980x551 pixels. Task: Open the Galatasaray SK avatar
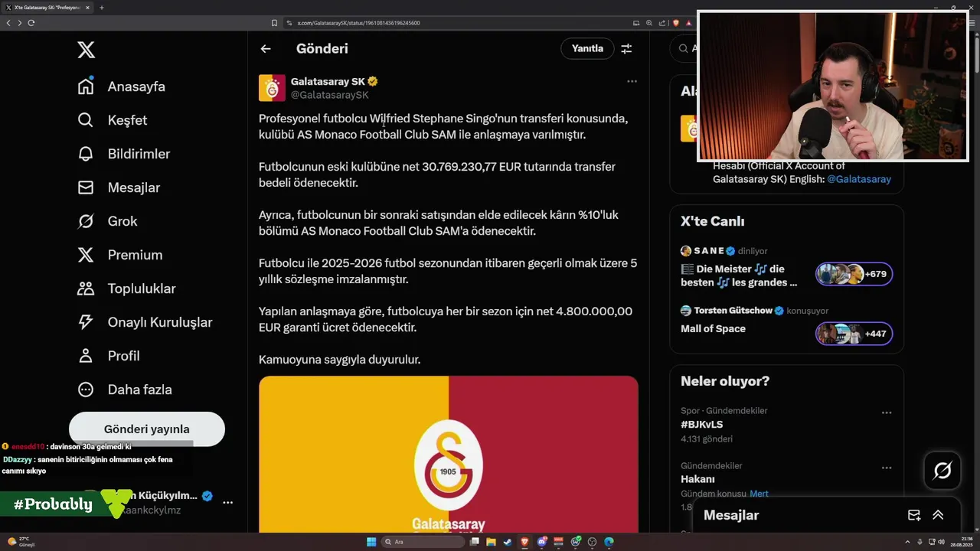pyautogui.click(x=272, y=88)
